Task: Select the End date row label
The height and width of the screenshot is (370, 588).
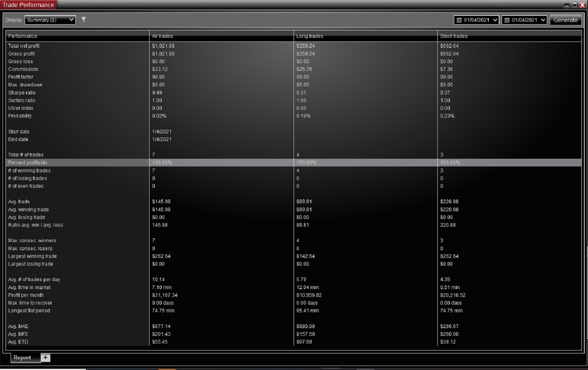Action: click(x=18, y=139)
